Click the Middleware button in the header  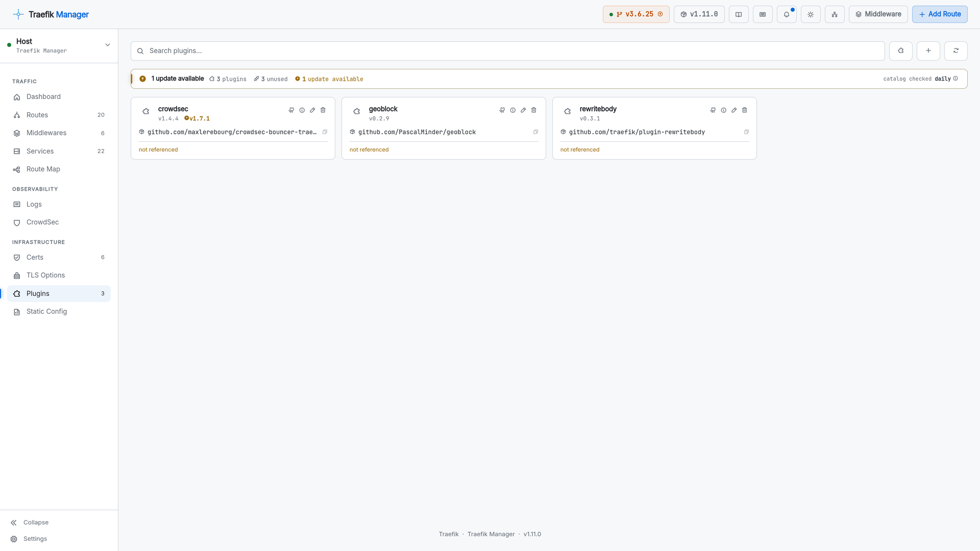(x=878, y=14)
